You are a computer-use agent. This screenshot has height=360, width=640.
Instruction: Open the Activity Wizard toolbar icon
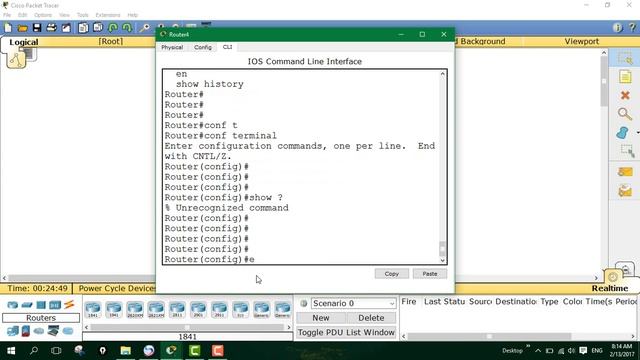point(66,28)
